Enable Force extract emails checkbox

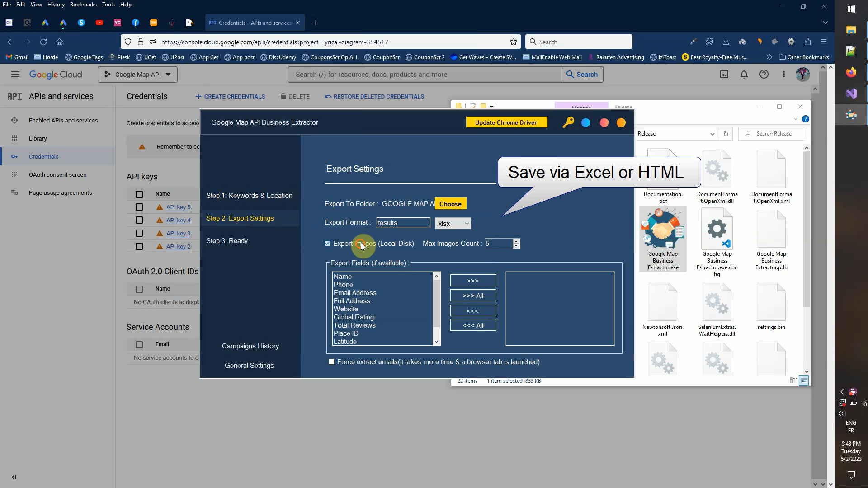coord(332,362)
